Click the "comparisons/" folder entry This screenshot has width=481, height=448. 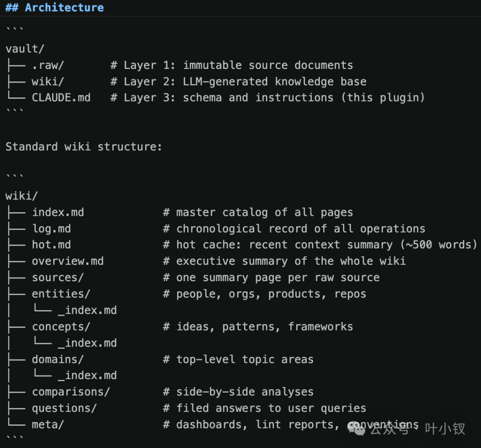coord(71,392)
